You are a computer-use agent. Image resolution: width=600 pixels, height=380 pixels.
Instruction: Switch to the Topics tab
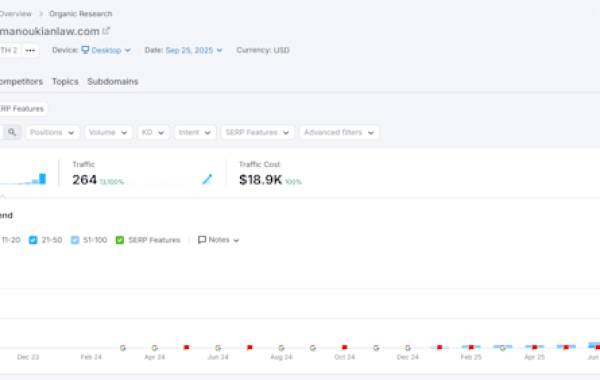pyautogui.click(x=65, y=82)
